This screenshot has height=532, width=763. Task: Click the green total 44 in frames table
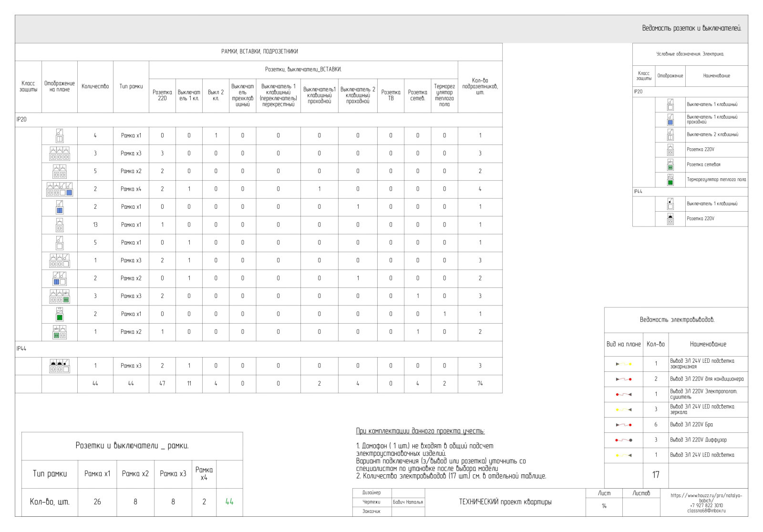(229, 501)
